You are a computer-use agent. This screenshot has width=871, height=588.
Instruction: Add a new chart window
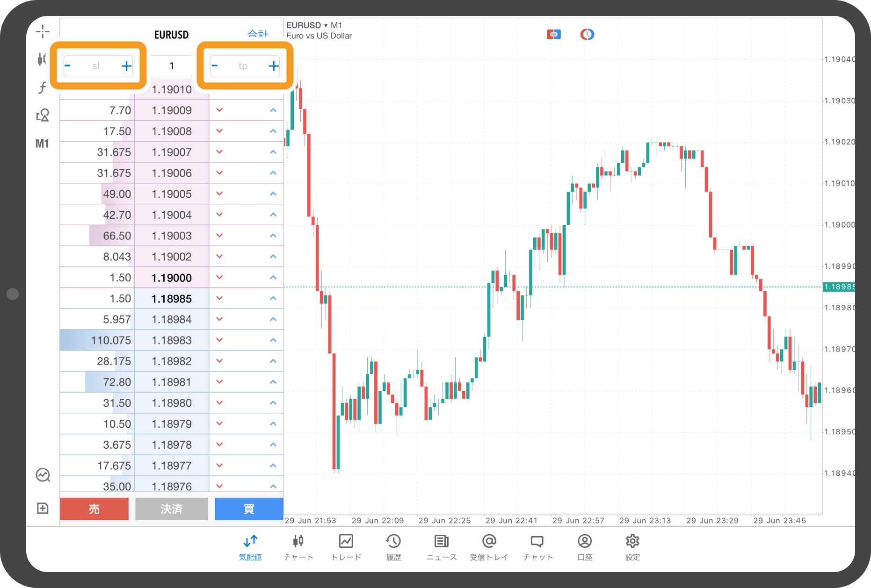coord(43,508)
